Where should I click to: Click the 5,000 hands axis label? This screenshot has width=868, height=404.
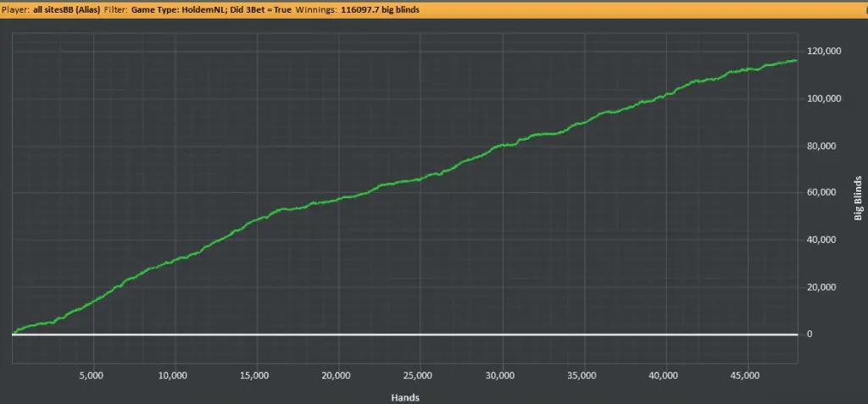tap(93, 375)
